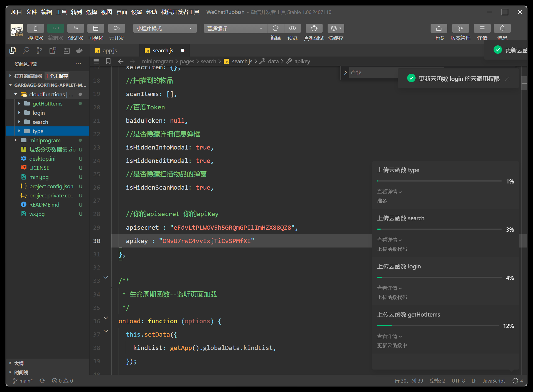Click the apikey breadcrumb

coord(302,61)
